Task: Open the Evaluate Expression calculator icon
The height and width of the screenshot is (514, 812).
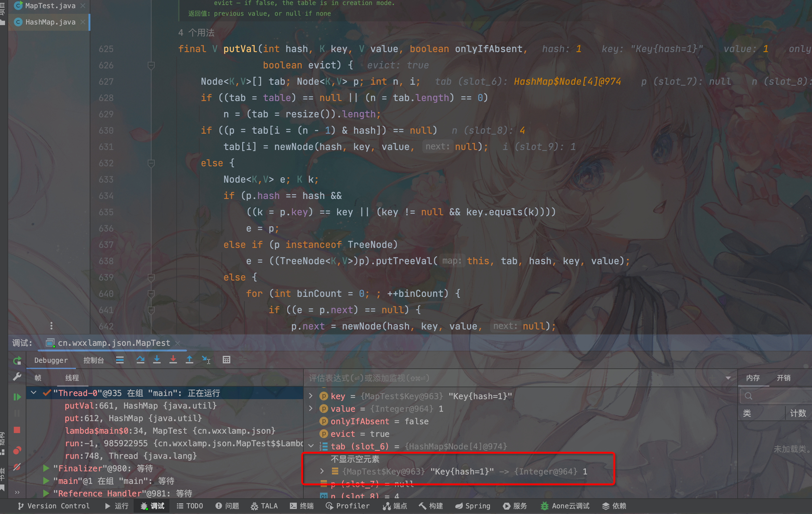Action: click(x=227, y=360)
